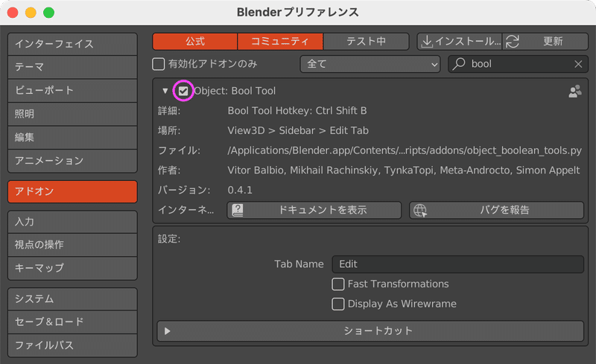Enable the 有効化アドオンのみ checkbox
This screenshot has height=364, width=596.
pyautogui.click(x=158, y=64)
